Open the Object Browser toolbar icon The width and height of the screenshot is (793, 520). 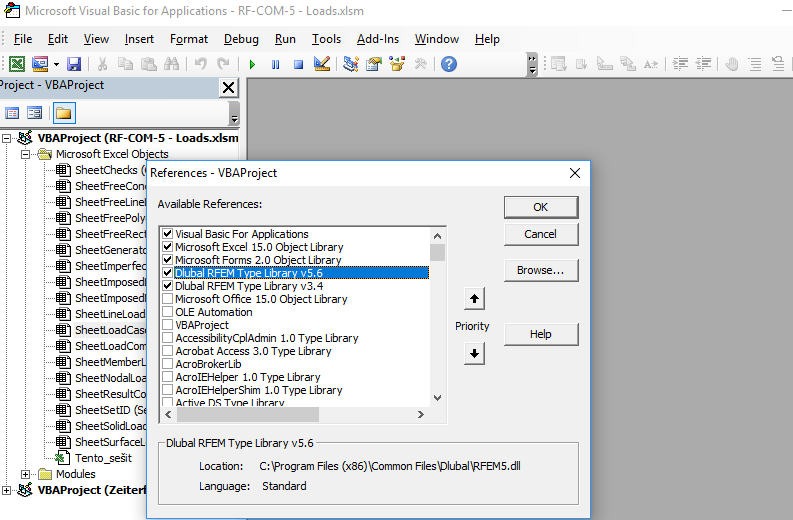coord(397,64)
